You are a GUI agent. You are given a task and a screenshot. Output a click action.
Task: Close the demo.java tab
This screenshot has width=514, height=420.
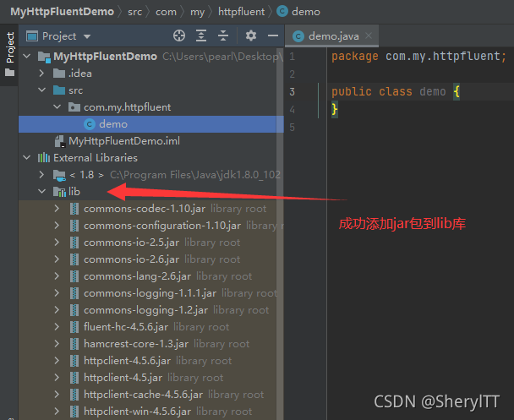(369, 35)
